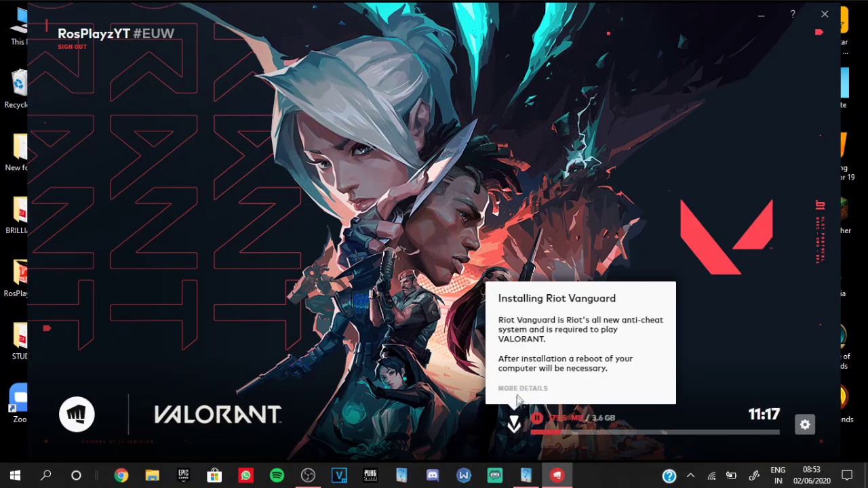Open the launcher help question mark

coord(792,14)
